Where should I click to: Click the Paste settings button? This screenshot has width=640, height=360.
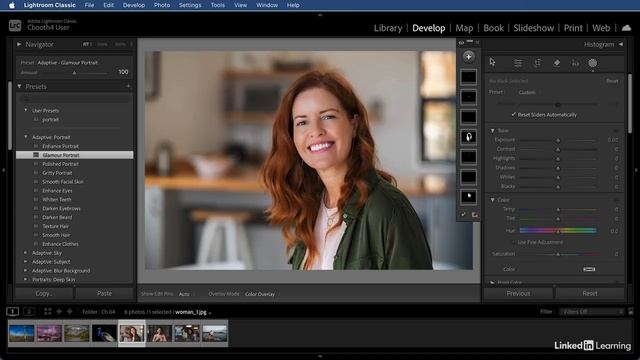104,293
